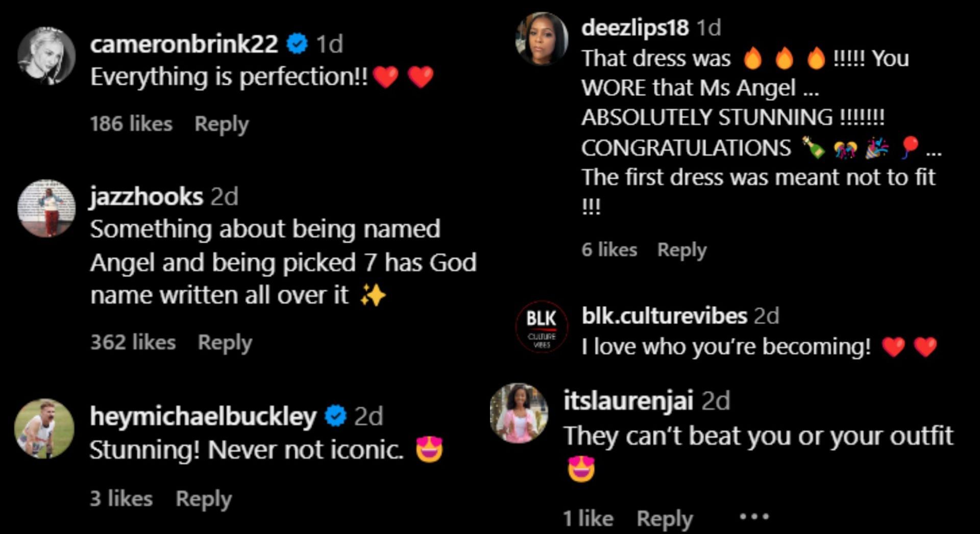View the 186 likes on cameronbrink22's comment
Screen dimensions: 980x534
pos(131,124)
